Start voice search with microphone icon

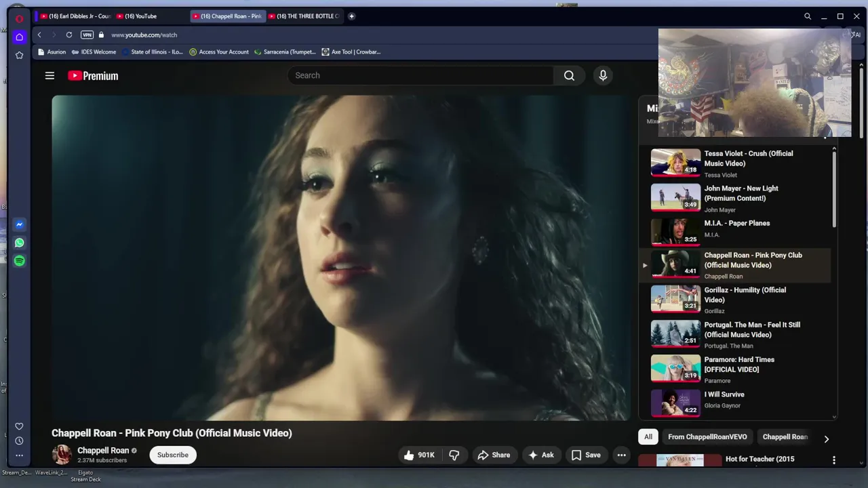tap(603, 75)
